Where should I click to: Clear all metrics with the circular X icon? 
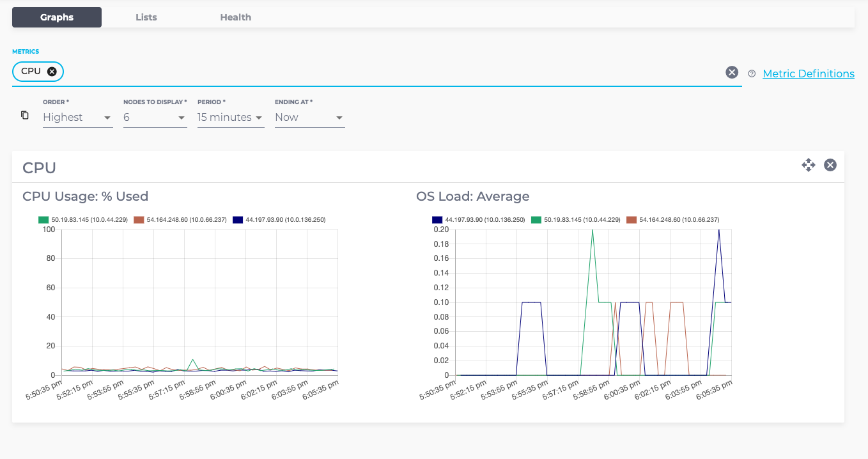732,72
